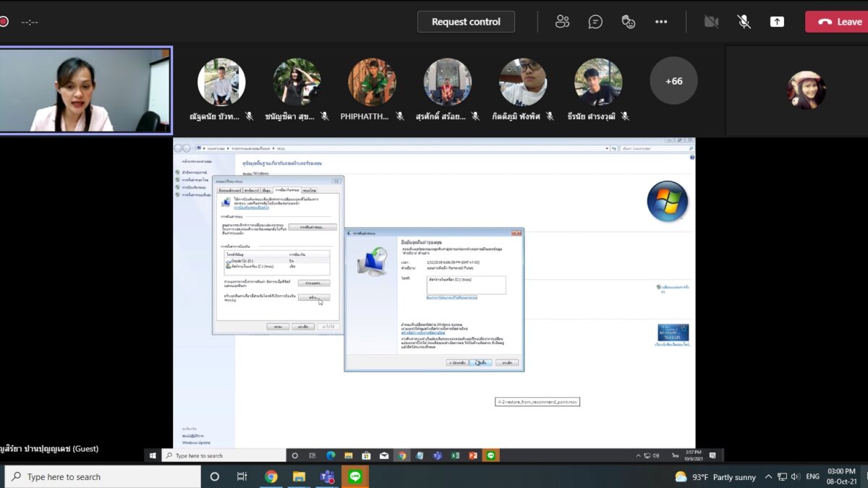Screen dimensions: 868x488
Task: Select System Protection tab in System Properties
Action: 287,189
